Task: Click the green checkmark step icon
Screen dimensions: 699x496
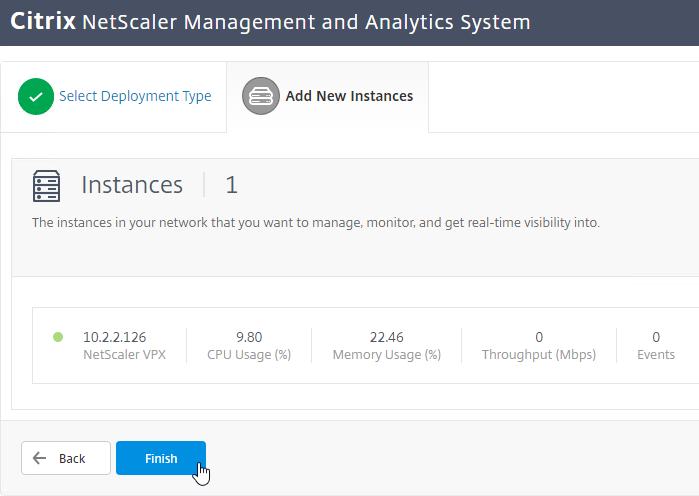Action: click(x=36, y=96)
